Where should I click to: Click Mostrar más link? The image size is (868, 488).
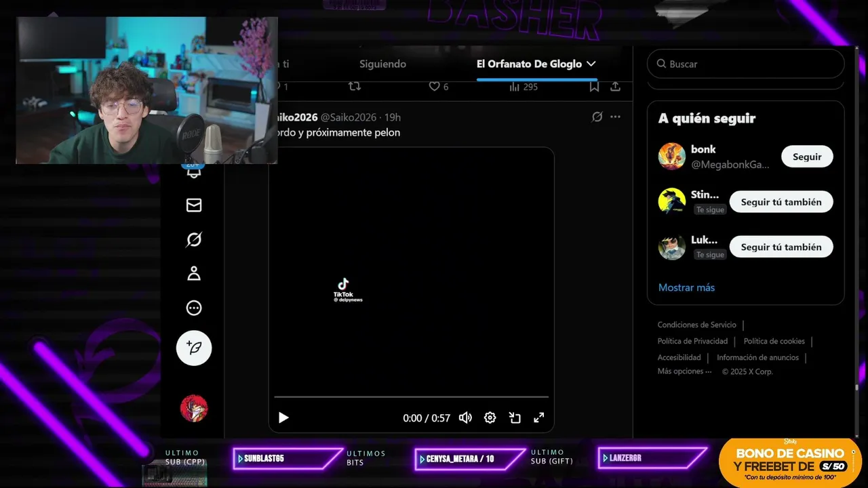(x=686, y=287)
